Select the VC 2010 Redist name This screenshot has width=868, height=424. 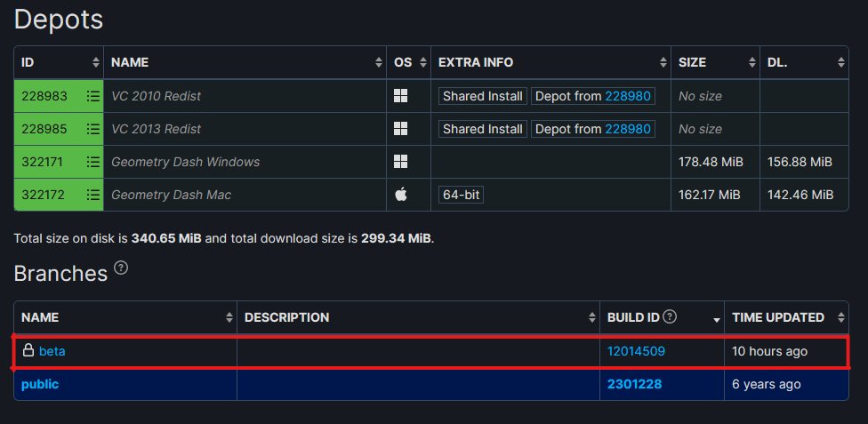click(157, 96)
